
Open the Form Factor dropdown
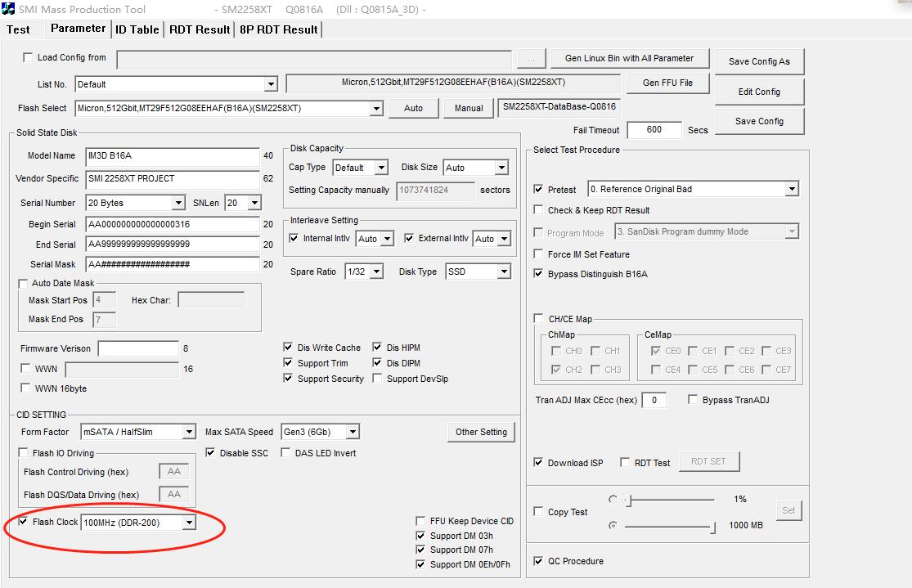coord(189,432)
